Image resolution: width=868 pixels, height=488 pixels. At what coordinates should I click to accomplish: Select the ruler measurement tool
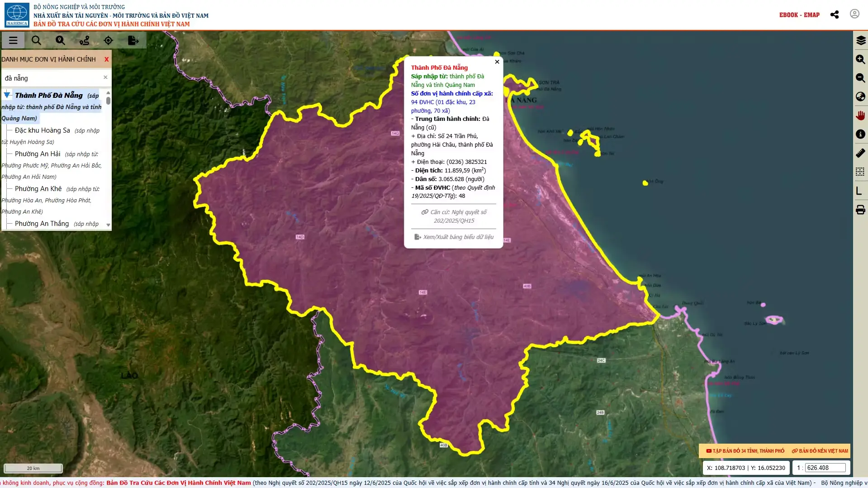(860, 153)
